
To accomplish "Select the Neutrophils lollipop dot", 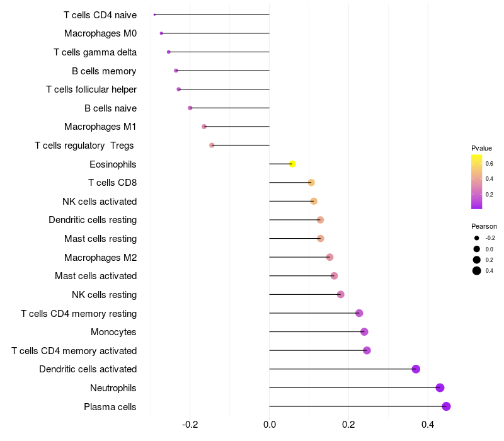I will click(x=440, y=387).
